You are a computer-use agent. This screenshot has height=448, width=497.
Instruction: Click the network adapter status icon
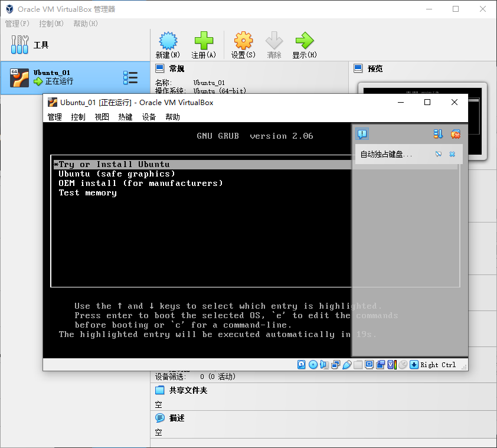pos(336,365)
